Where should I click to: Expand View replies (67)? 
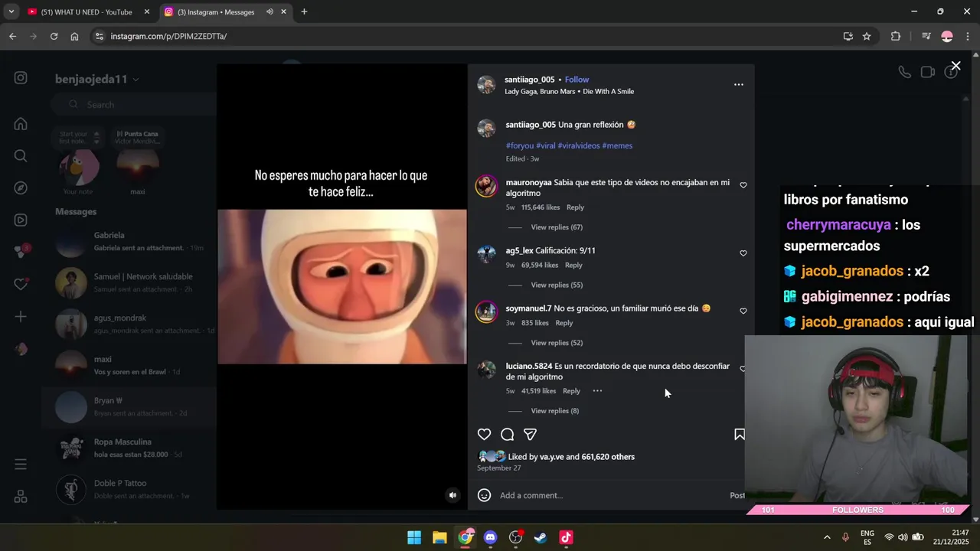pos(557,227)
